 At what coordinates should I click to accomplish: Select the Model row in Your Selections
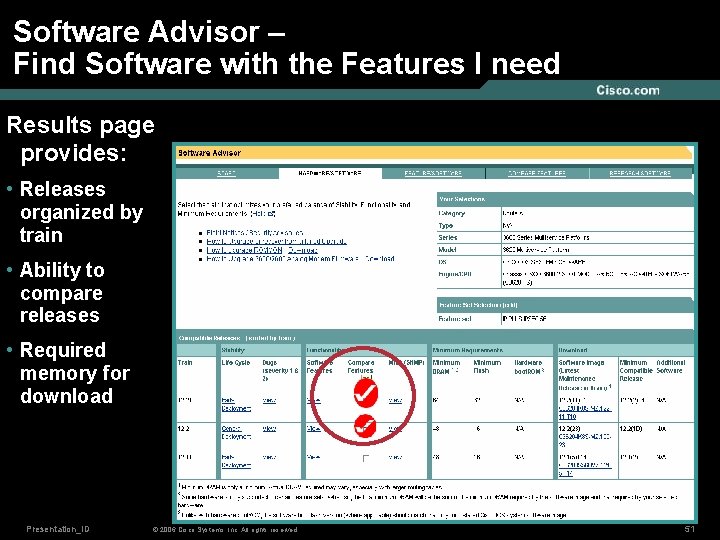coord(565,250)
